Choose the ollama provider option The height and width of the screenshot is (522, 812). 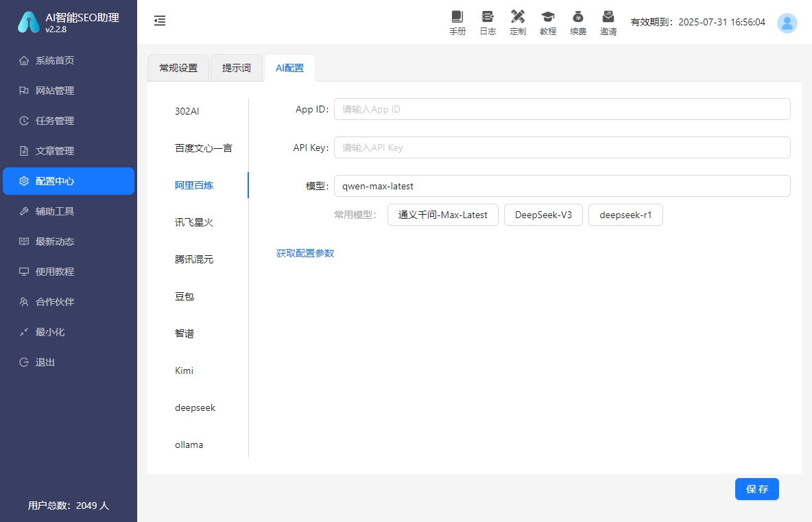[x=189, y=444]
